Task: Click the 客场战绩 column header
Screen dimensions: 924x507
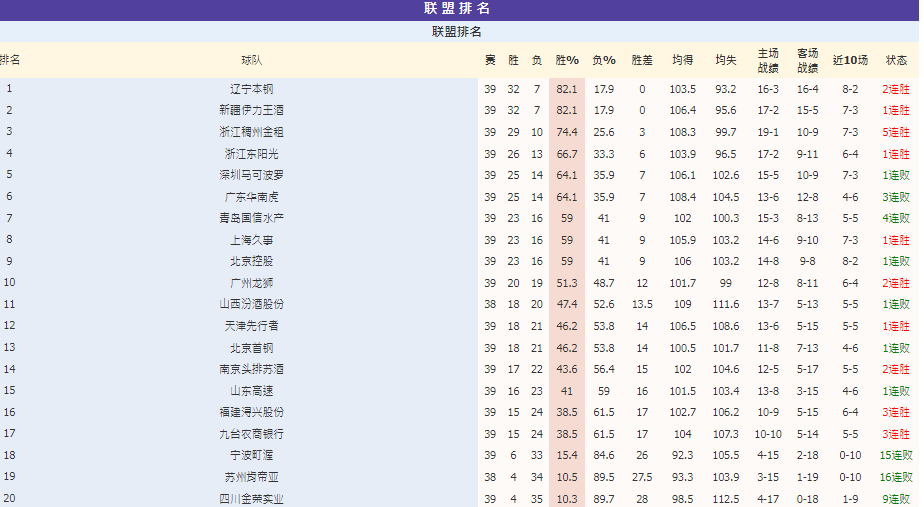Action: tap(807, 60)
